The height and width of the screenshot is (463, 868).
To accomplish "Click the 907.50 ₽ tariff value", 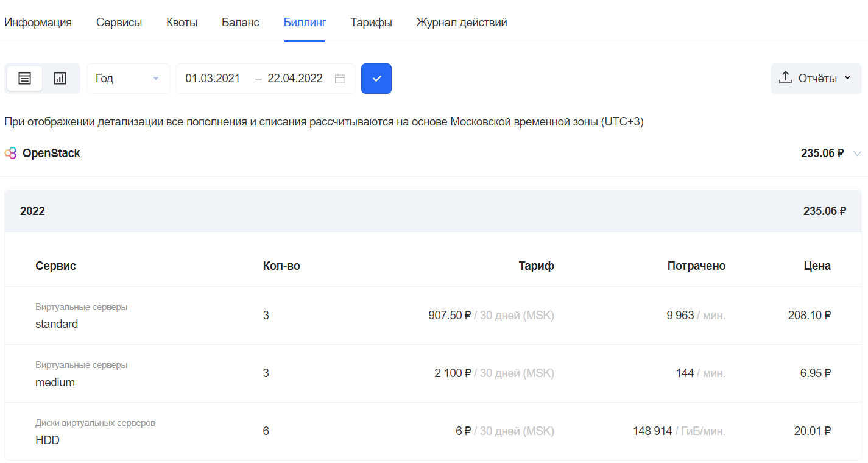I will [x=450, y=316].
